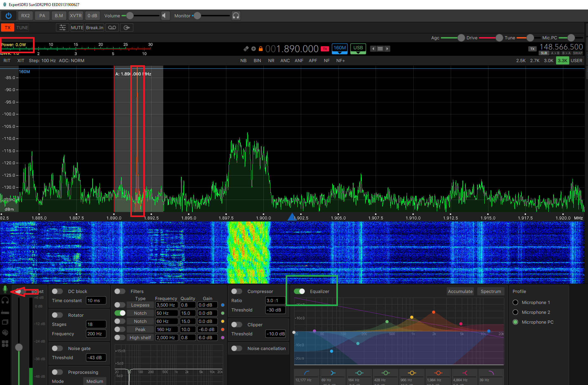Open the 160M band selector
This screenshot has width=588, height=385.
click(339, 48)
